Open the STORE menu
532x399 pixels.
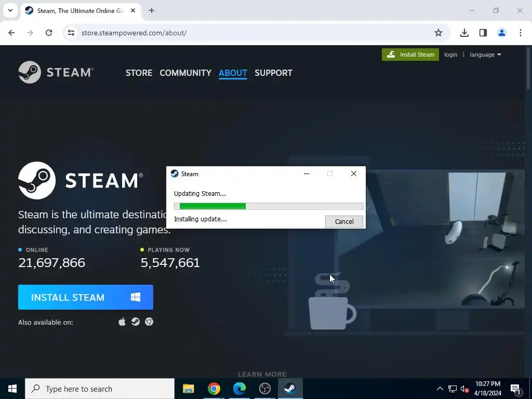tap(139, 73)
